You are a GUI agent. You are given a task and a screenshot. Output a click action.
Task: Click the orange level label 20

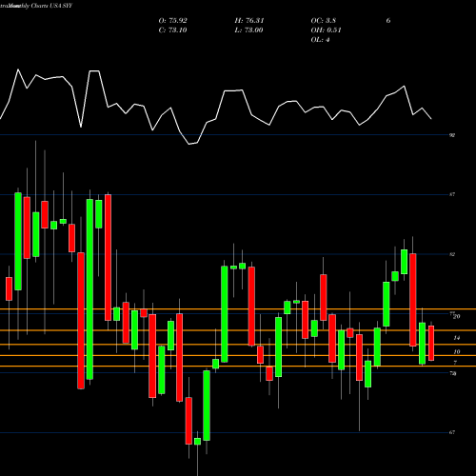coord(457,316)
